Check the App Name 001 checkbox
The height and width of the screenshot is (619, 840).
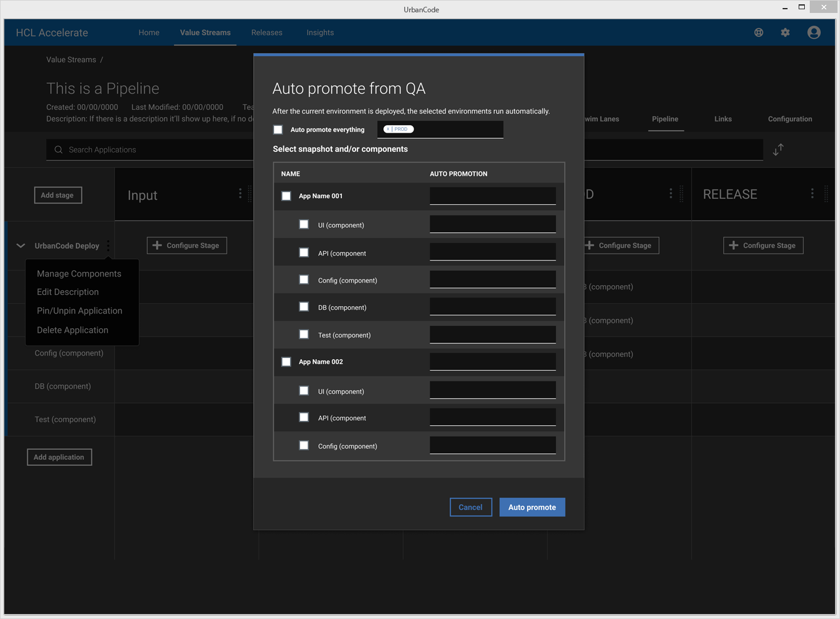point(286,196)
